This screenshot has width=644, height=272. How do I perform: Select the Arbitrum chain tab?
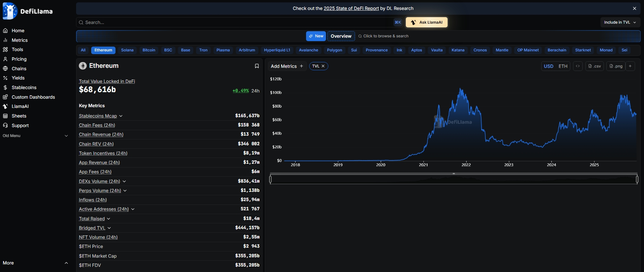[247, 50]
